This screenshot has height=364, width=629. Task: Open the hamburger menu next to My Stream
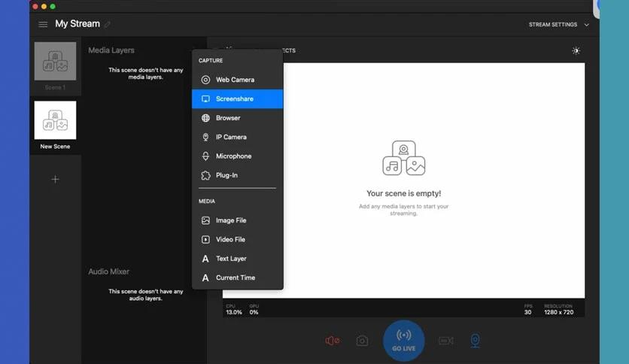(x=43, y=24)
